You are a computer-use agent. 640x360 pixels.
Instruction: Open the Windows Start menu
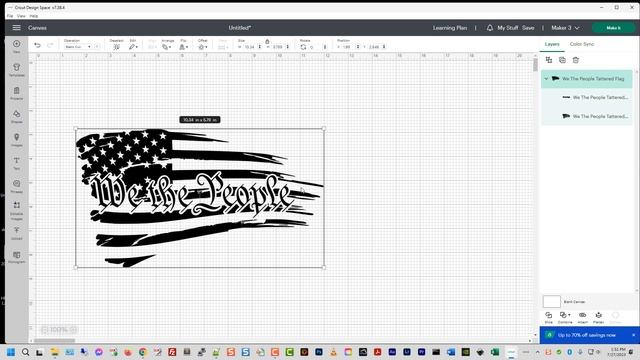pyautogui.click(x=11, y=352)
